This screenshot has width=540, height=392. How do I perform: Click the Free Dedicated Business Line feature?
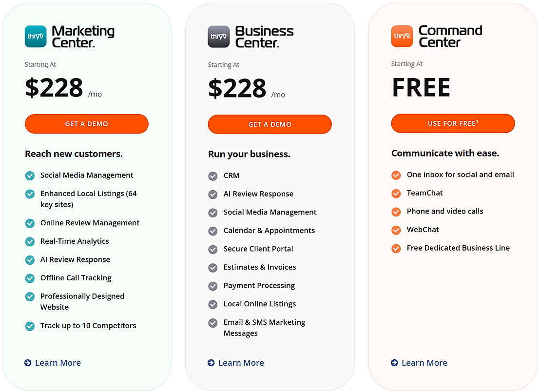coord(458,248)
